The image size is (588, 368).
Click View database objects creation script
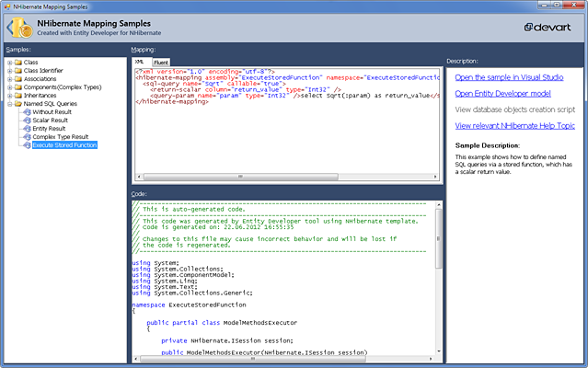(515, 109)
